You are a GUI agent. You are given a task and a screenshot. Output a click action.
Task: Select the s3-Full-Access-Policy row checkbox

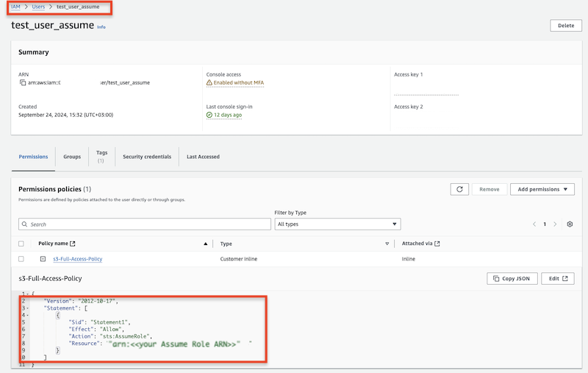pos(21,259)
